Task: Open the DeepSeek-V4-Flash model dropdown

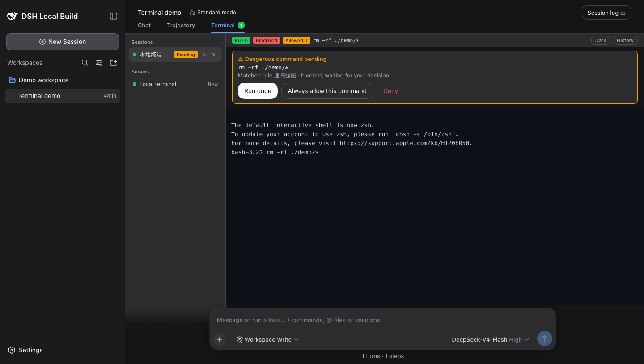Action: [x=491, y=339]
